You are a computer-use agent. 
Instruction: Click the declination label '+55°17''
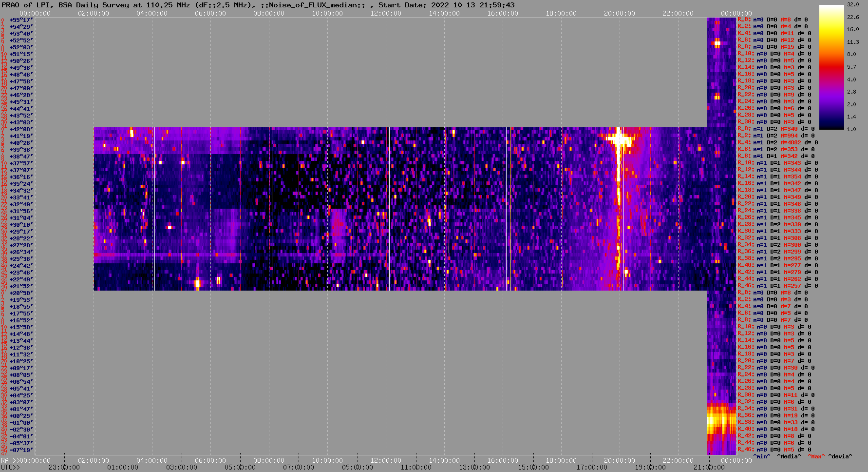(21, 20)
